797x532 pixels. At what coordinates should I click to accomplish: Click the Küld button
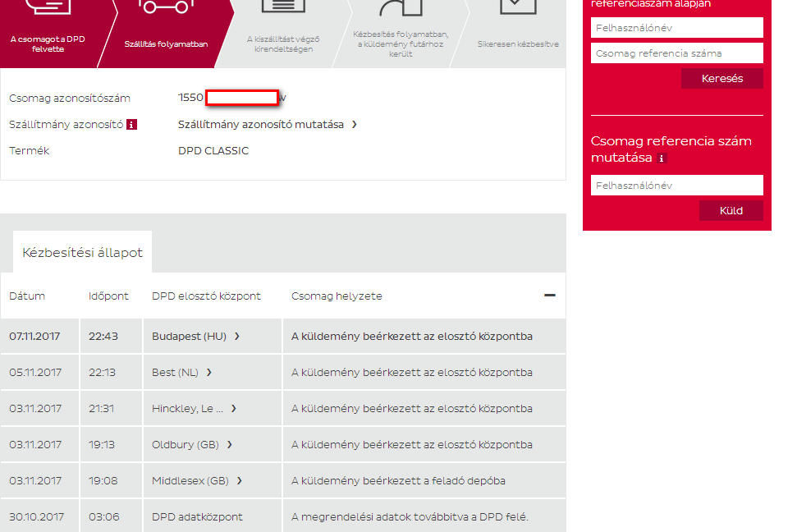pyautogui.click(x=731, y=210)
